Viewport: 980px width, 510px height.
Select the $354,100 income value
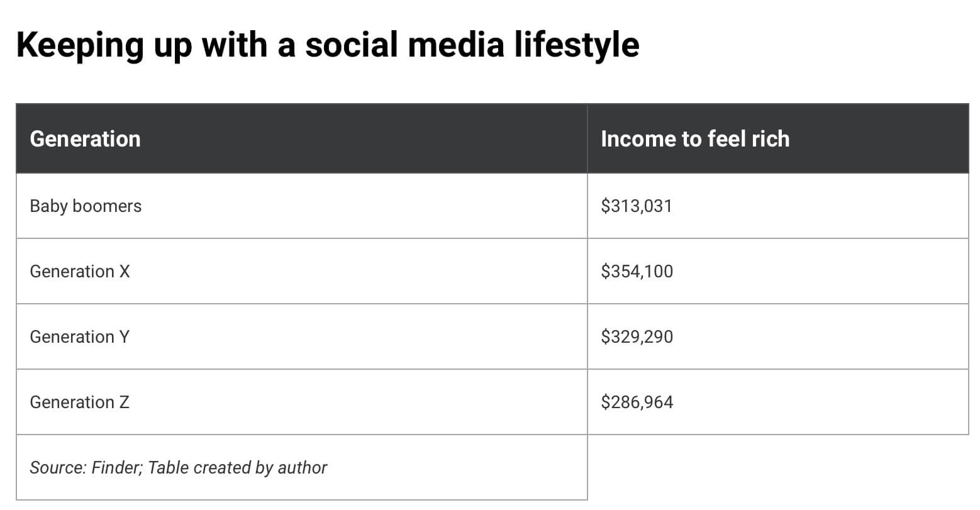click(x=637, y=272)
